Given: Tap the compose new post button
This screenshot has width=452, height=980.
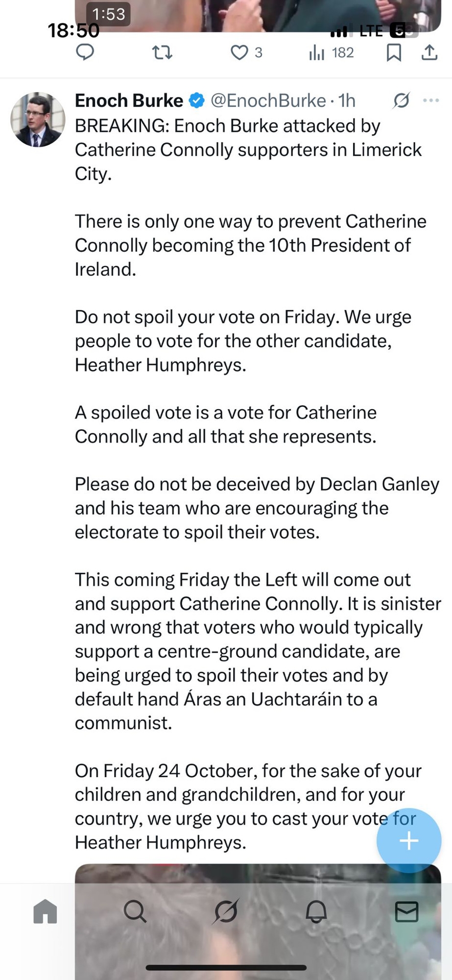Looking at the screenshot, I should 408,841.
